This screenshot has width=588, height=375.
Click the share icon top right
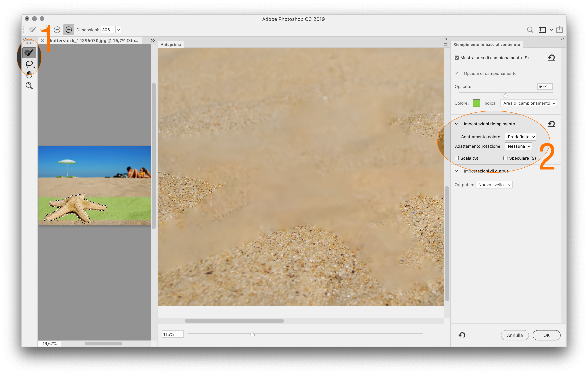point(559,30)
